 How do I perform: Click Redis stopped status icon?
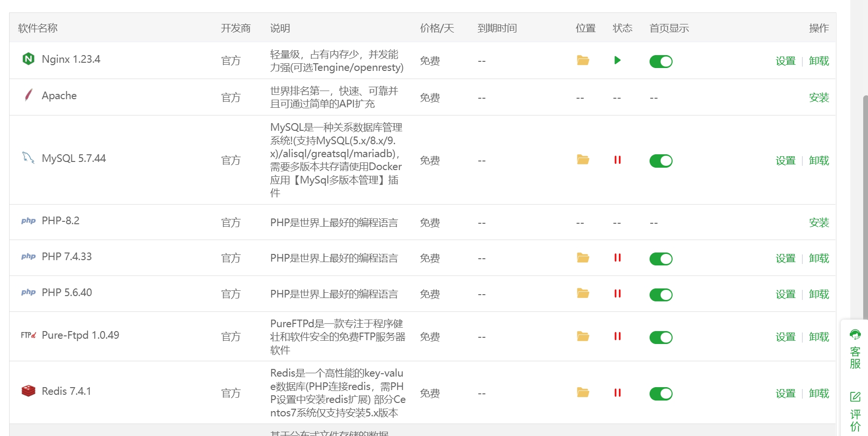(617, 393)
